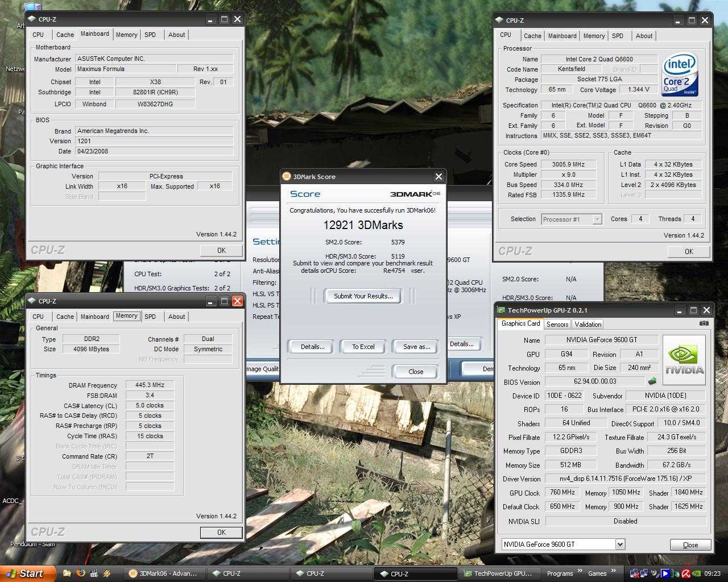Select the CPU tab in Mainboard CPU-Z window
Viewport: 728px width, 582px height.
(38, 35)
